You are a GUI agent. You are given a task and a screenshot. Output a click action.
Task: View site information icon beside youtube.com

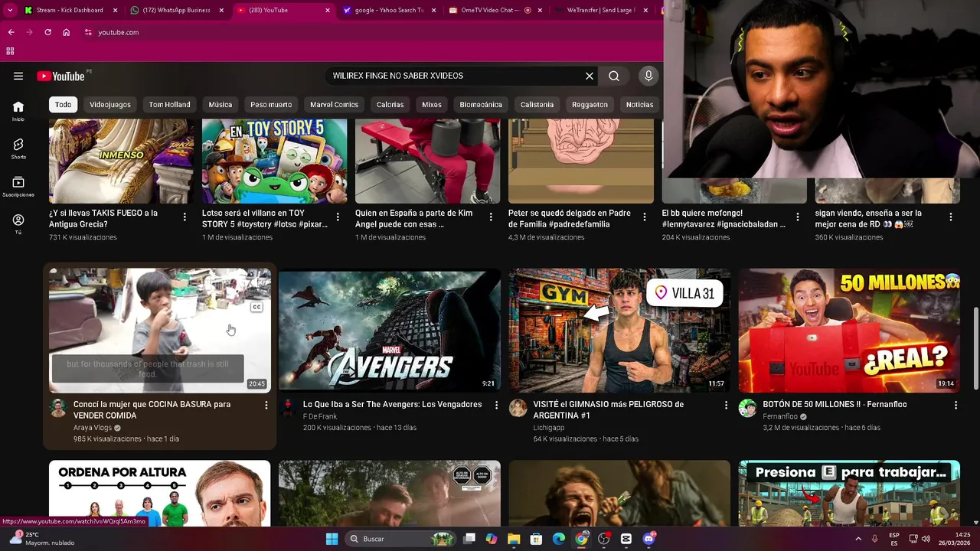(x=88, y=32)
